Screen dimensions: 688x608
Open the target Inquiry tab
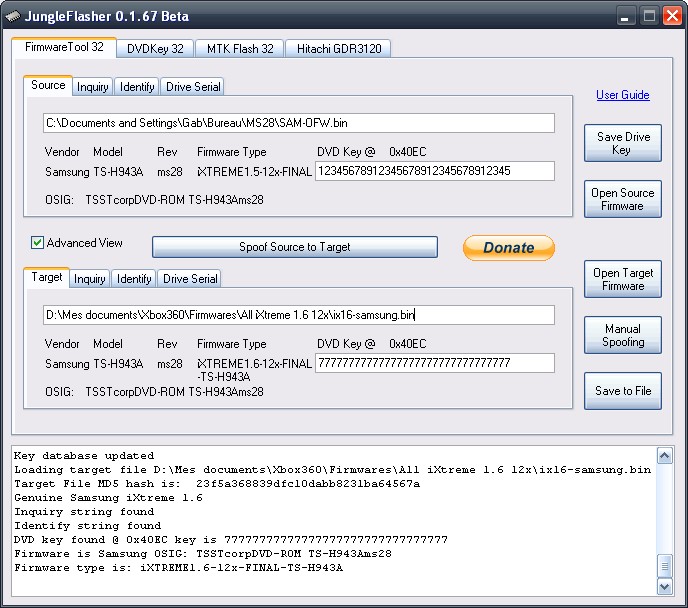[x=90, y=279]
